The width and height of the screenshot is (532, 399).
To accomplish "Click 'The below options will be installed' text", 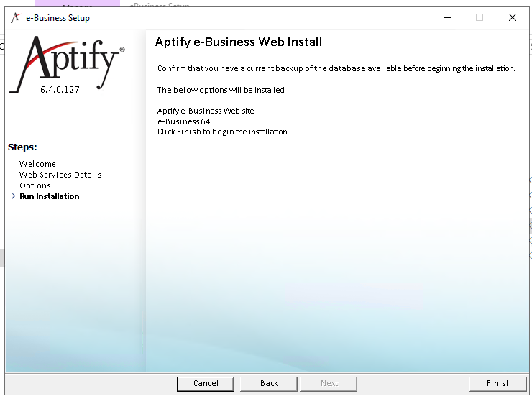I will click(x=221, y=90).
